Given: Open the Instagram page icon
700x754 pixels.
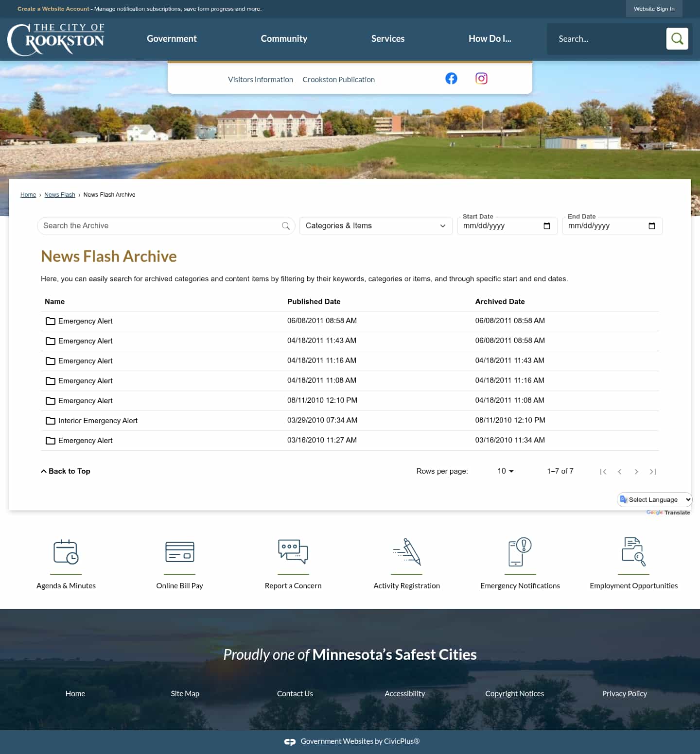Looking at the screenshot, I should [x=481, y=78].
